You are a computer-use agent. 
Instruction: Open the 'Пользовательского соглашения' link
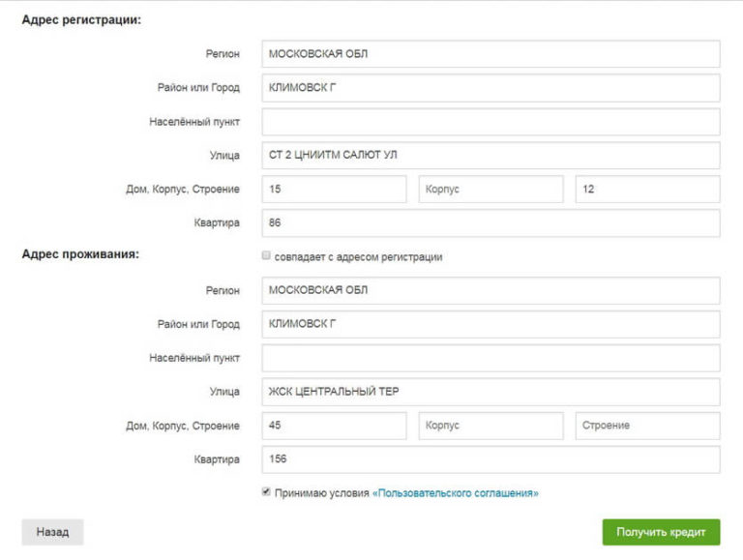(x=455, y=493)
